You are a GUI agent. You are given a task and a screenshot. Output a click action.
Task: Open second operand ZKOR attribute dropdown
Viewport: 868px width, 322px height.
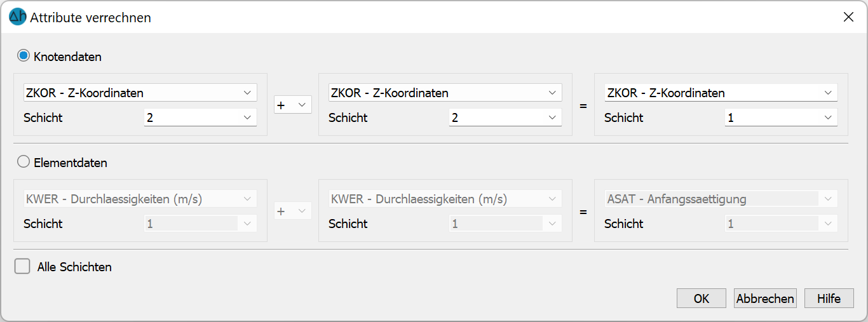[445, 93]
